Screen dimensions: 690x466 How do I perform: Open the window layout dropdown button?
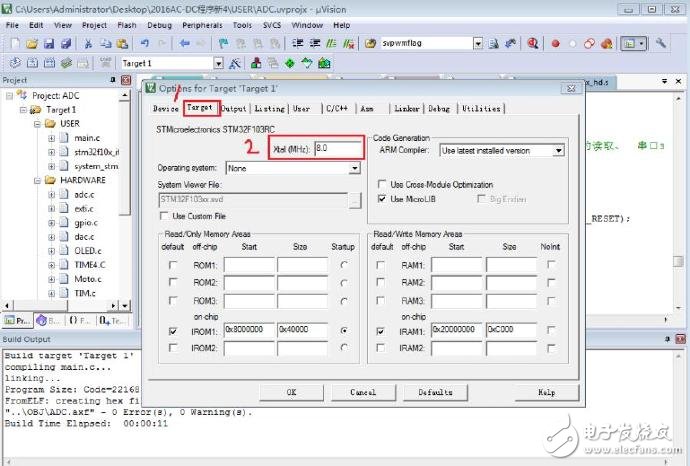[633, 43]
